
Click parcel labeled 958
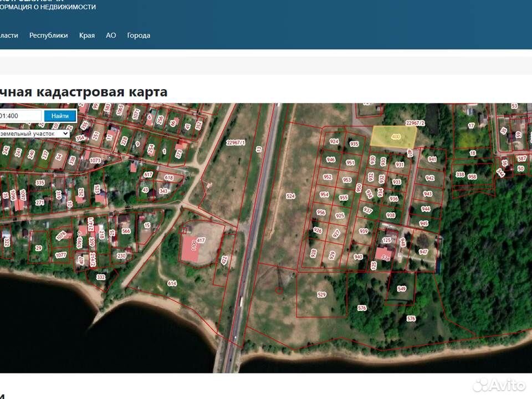pyautogui.click(x=472, y=176)
